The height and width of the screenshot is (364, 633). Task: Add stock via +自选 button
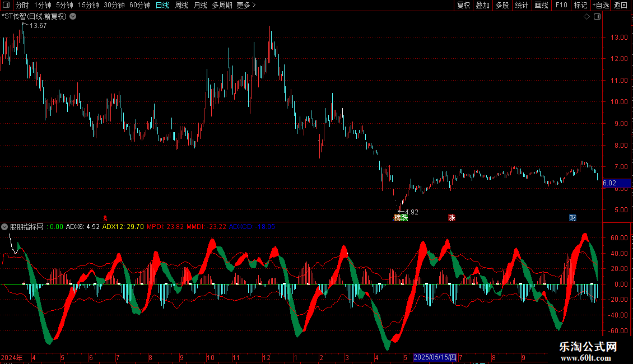(601, 5)
